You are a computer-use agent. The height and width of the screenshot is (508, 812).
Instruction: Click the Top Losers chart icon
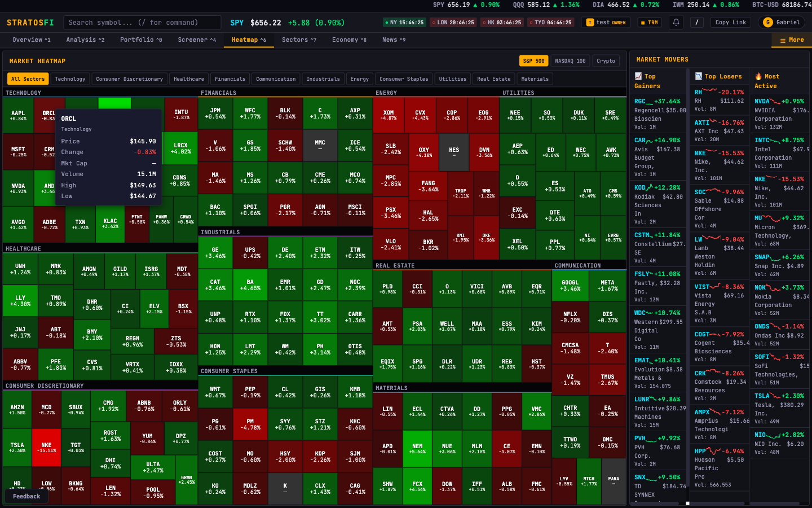(x=698, y=76)
